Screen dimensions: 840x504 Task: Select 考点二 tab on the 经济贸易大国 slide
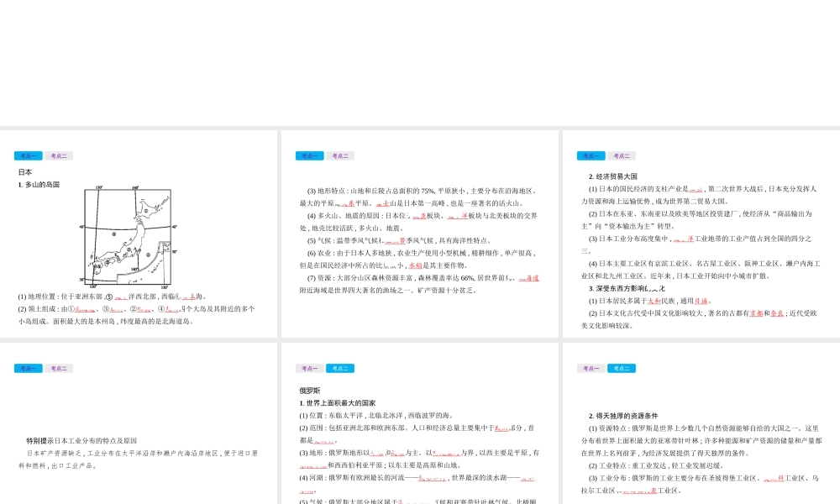622,156
